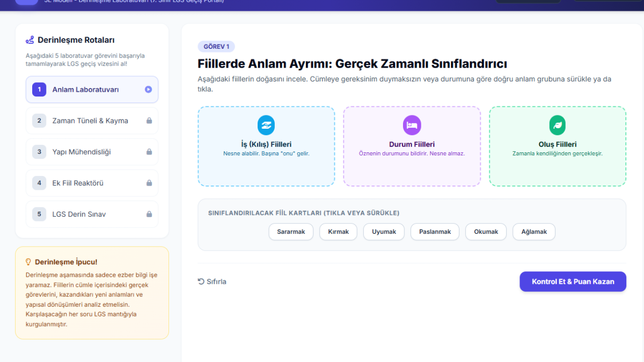Click the route icon beside Derinleşme Rotaları
The height and width of the screenshot is (362, 644).
pos(30,40)
